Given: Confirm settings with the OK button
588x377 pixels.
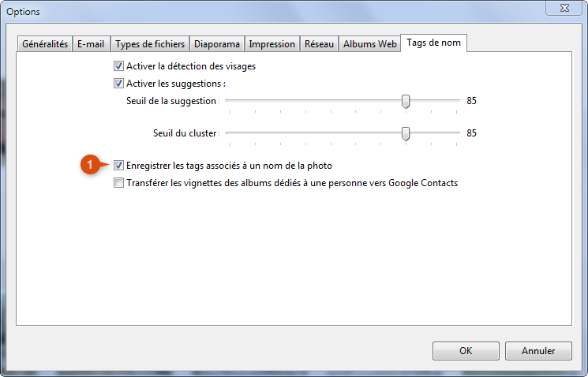Looking at the screenshot, I should 466,351.
